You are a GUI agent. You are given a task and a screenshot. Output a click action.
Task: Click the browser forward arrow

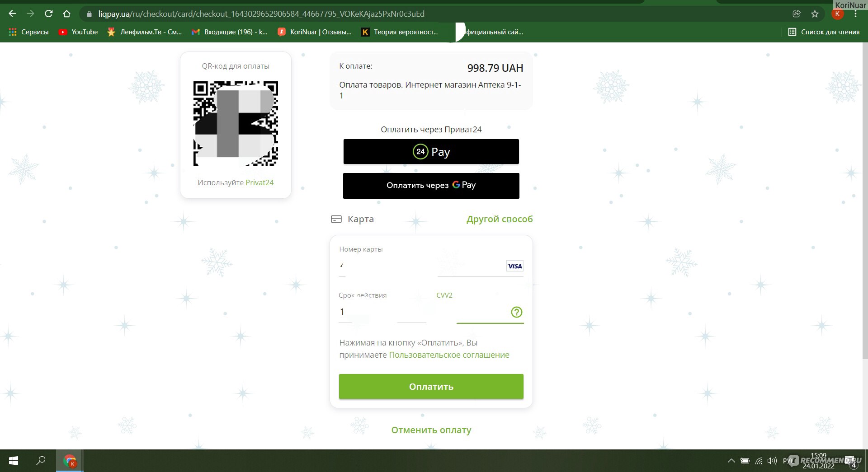coord(30,14)
